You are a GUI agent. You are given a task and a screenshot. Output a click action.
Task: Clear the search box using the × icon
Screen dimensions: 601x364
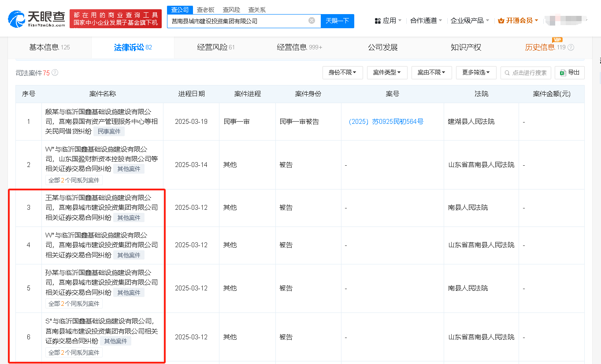tap(312, 21)
